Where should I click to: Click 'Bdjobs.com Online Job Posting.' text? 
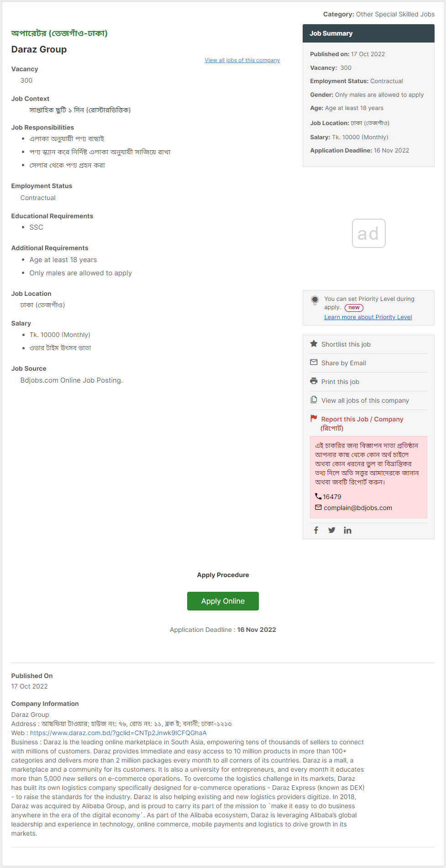(72, 380)
